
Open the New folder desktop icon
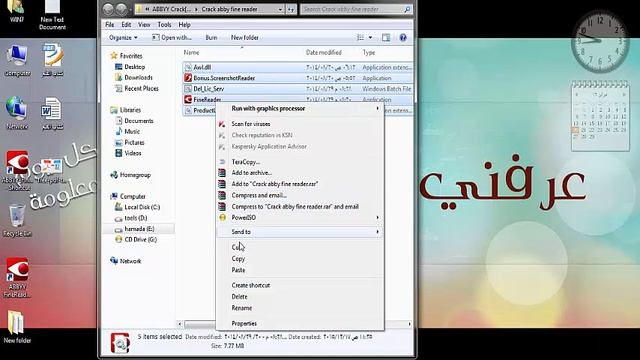(x=17, y=327)
